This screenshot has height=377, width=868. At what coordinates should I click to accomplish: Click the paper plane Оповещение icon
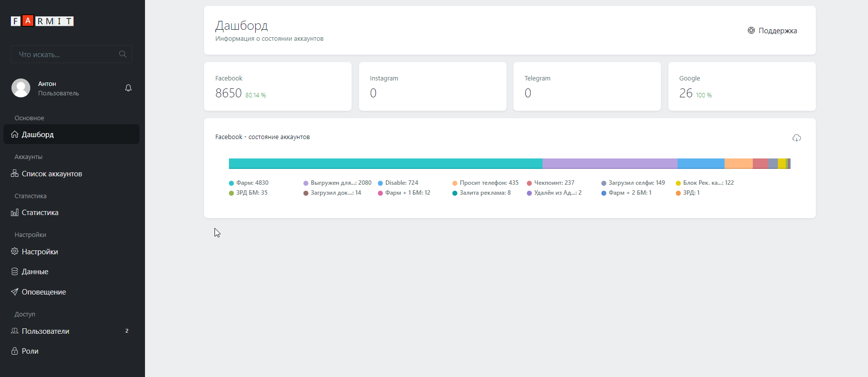point(15,292)
